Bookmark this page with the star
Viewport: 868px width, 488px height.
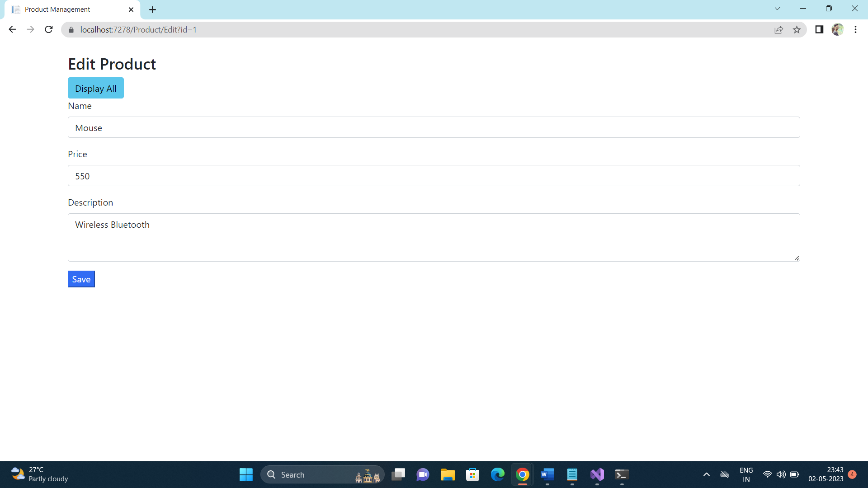tap(797, 30)
